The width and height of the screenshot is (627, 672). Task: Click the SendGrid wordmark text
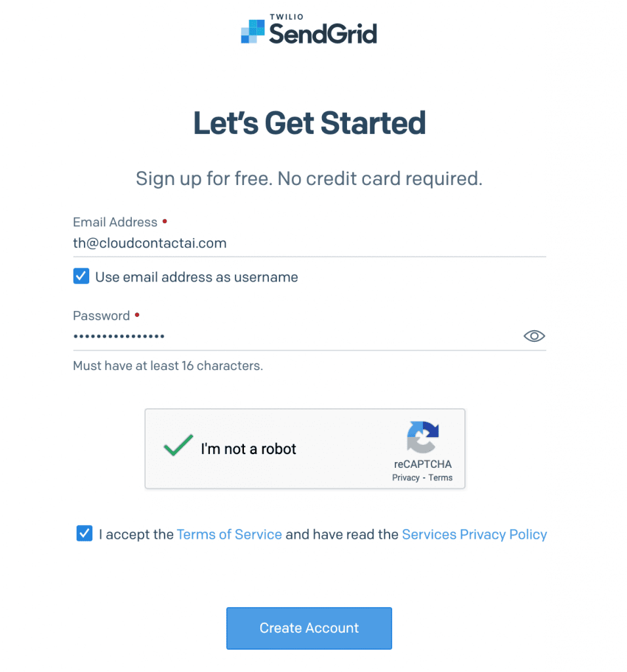tap(323, 33)
